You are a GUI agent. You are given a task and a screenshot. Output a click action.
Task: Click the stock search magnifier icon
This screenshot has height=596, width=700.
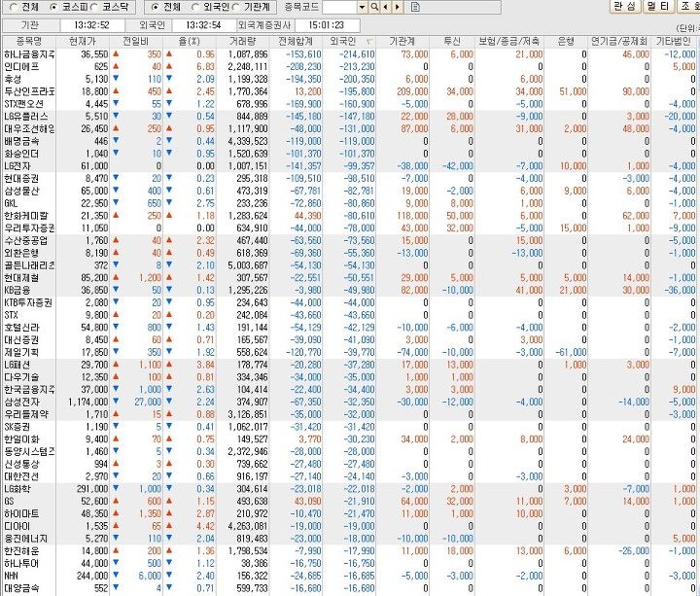(374, 7)
